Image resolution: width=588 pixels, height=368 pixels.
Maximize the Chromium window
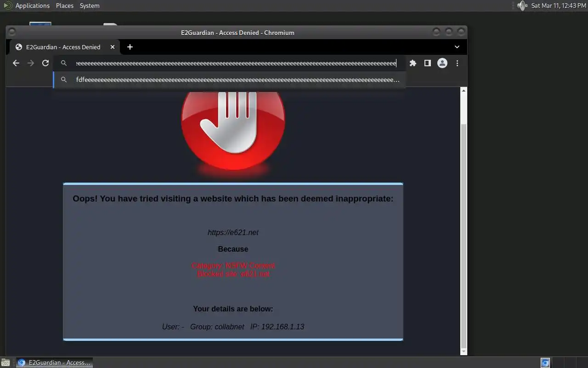tap(449, 32)
